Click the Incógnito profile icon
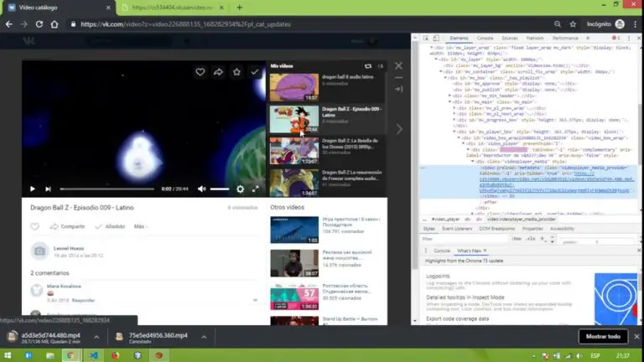Image resolution: width=644 pixels, height=362 pixels. click(620, 24)
